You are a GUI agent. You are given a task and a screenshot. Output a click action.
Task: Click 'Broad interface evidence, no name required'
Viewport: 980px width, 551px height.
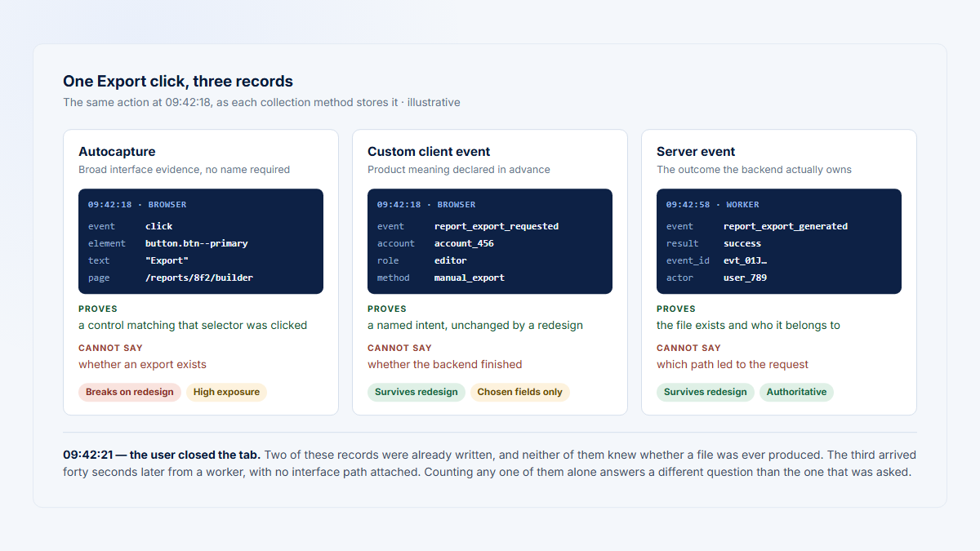(184, 170)
